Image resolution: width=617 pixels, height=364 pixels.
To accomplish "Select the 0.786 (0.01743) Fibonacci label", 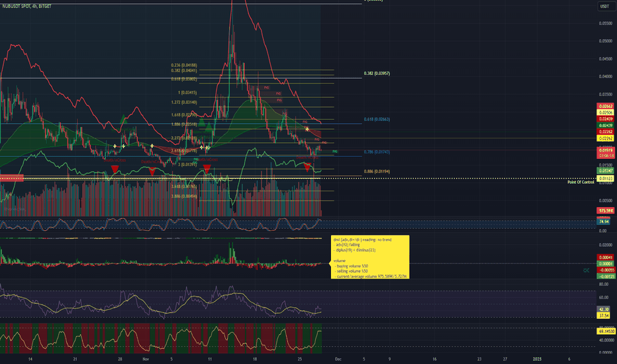I will tap(377, 152).
